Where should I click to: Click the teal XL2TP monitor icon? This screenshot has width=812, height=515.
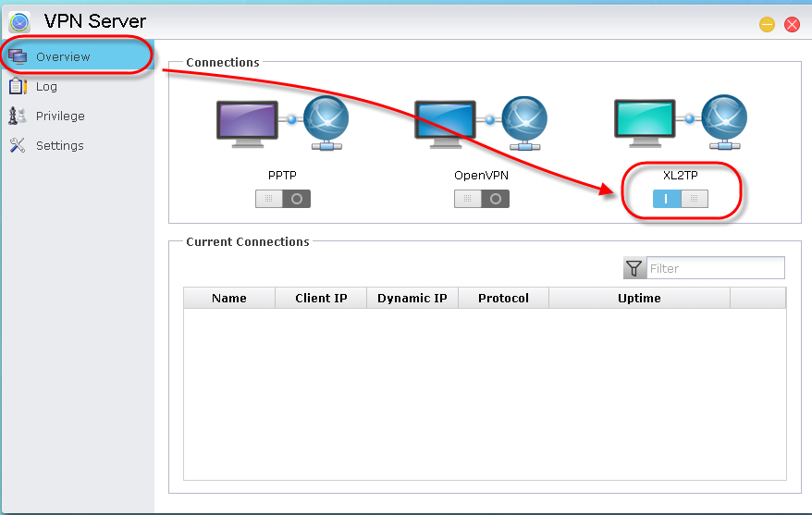(645, 123)
